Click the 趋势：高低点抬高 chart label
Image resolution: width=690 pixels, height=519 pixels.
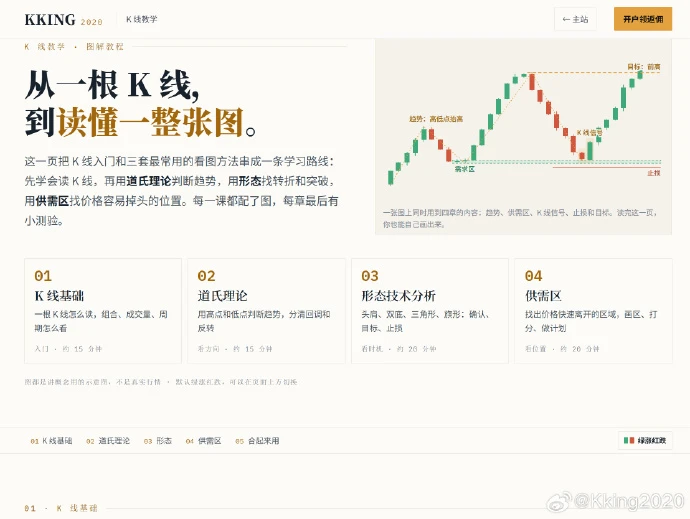(x=436, y=119)
